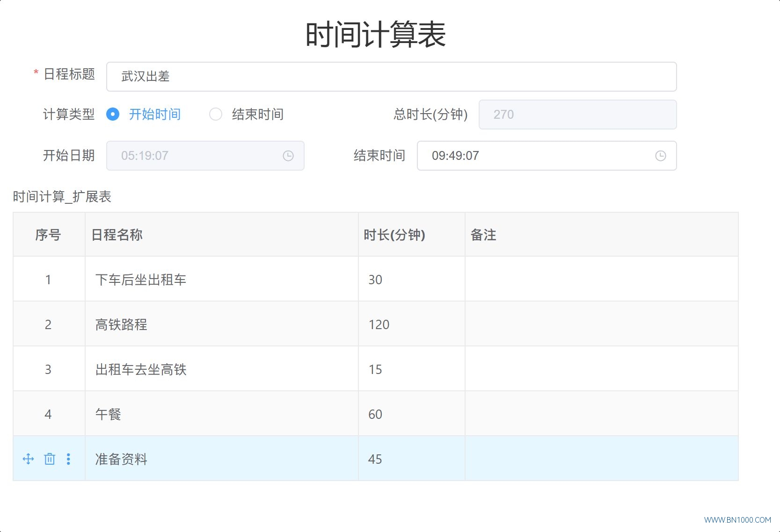The image size is (780, 532).
Task: Click the 序号 column header
Action: [48, 235]
